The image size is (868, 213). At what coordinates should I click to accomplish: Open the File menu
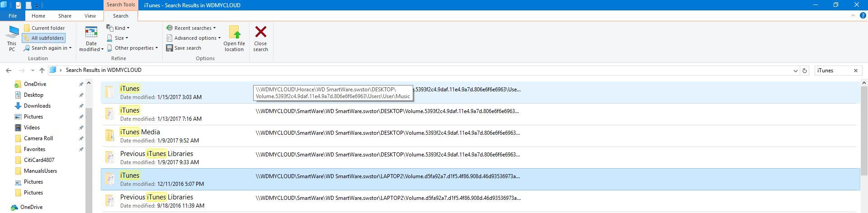click(13, 16)
